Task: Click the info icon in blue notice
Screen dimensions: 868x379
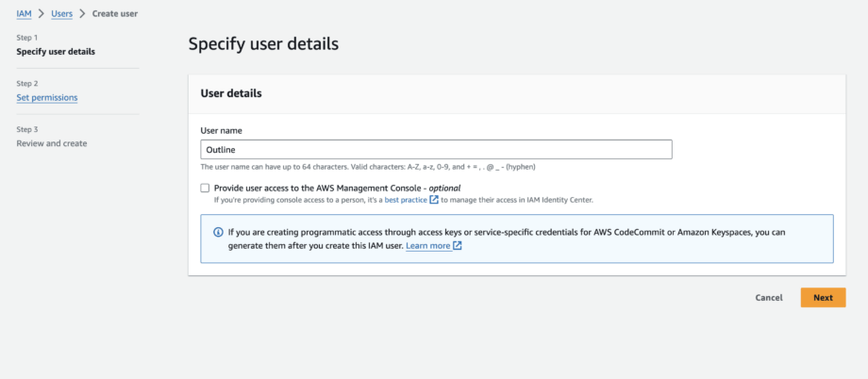Action: pos(218,232)
